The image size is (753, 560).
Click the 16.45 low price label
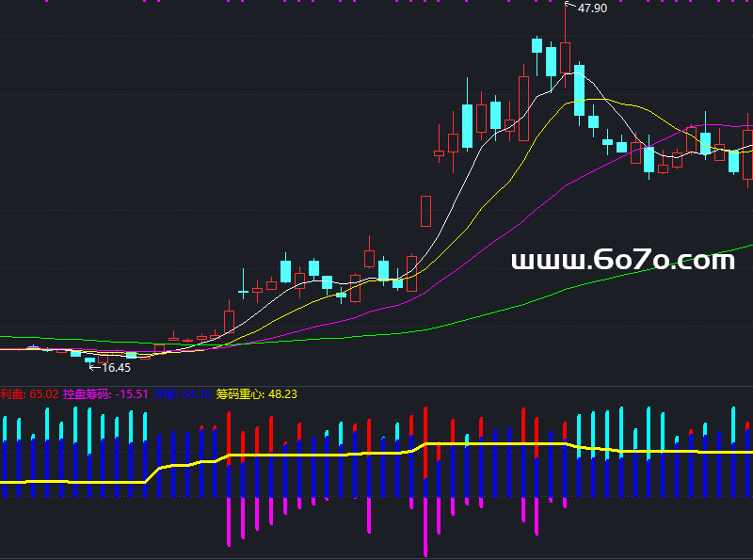click(x=116, y=368)
